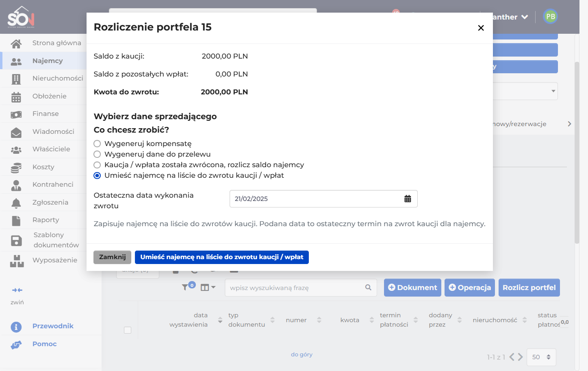Screen dimensions: 588x371
Task: Click the refund date input field
Action: point(323,199)
